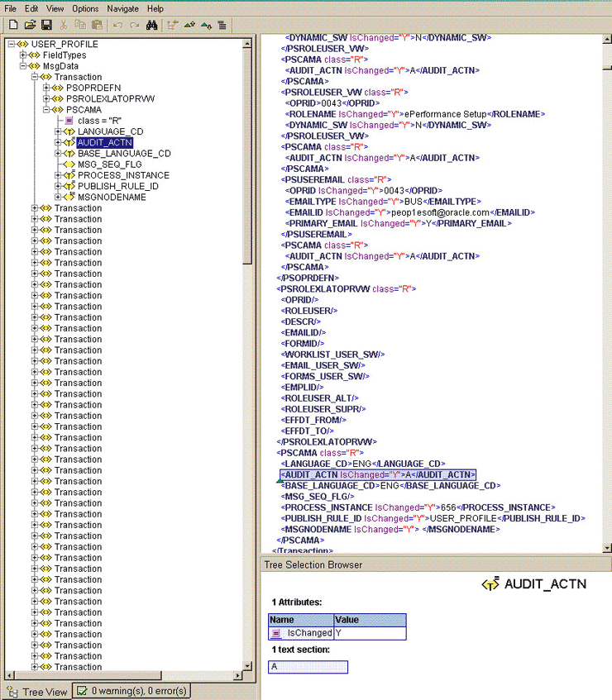612x700 pixels.
Task: Expand the PSOPRDEFN node
Action: click(x=46, y=88)
